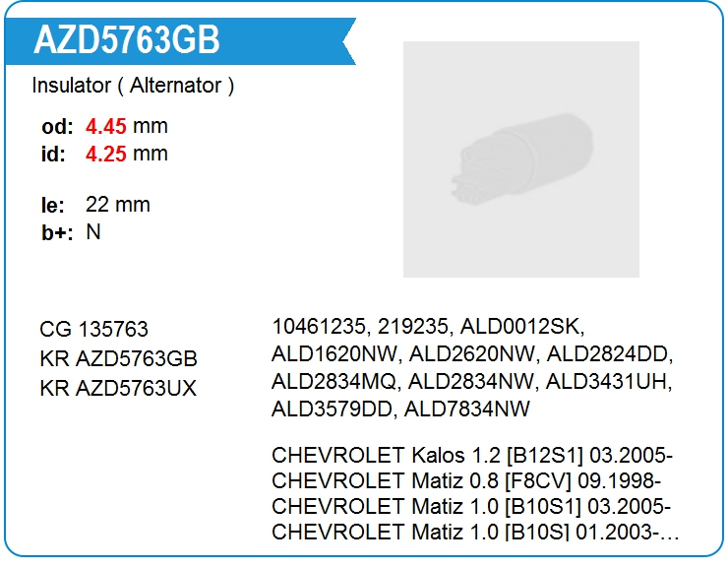Open related part ALD7834NW
The height and width of the screenshot is (567, 728).
click(466, 409)
